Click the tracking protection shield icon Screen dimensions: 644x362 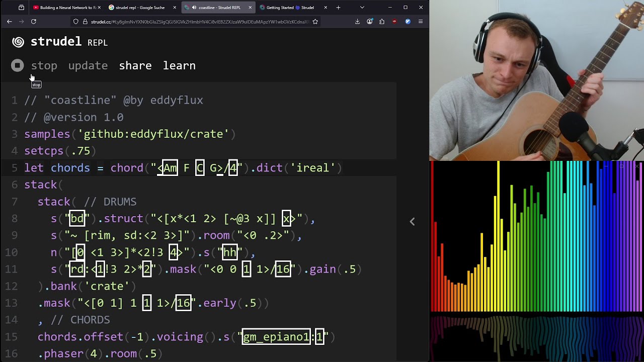tap(76, 22)
